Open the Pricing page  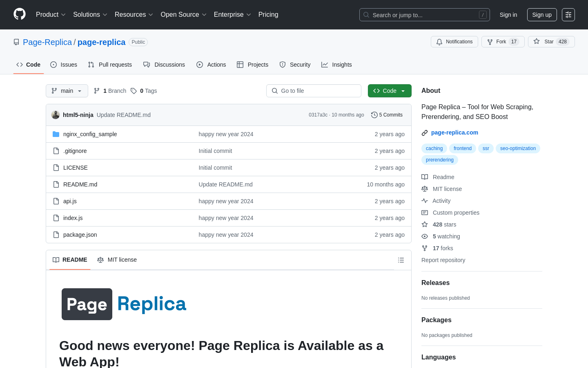point(268,15)
